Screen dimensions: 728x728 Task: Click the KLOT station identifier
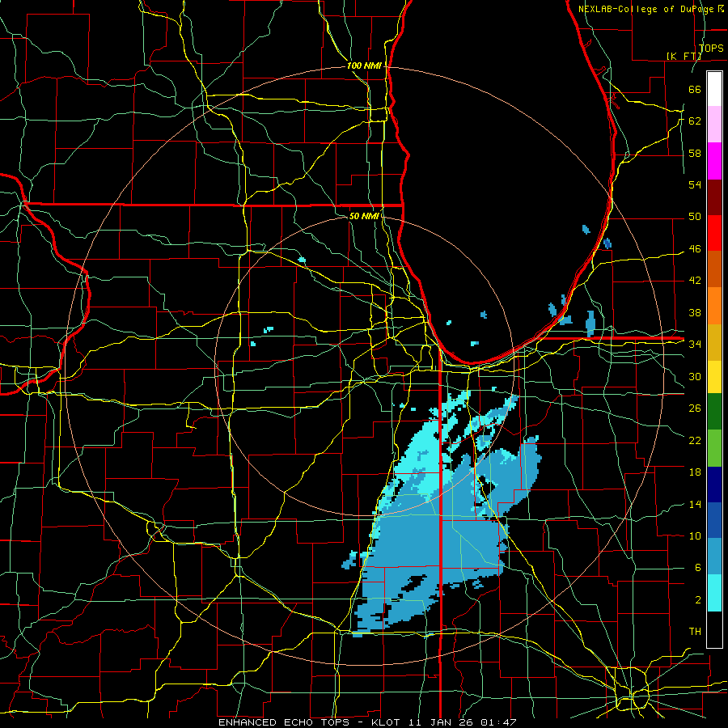click(387, 722)
